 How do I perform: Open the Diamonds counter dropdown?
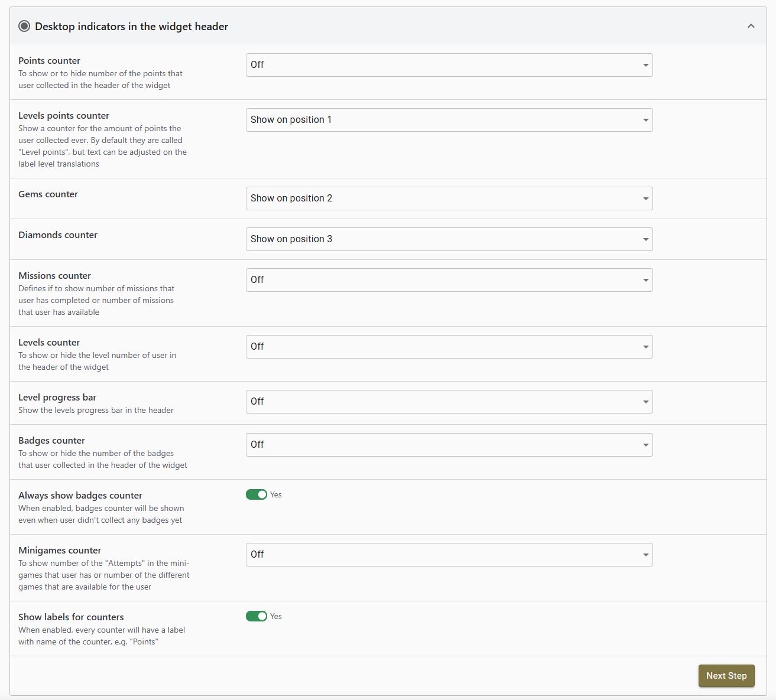coord(449,239)
